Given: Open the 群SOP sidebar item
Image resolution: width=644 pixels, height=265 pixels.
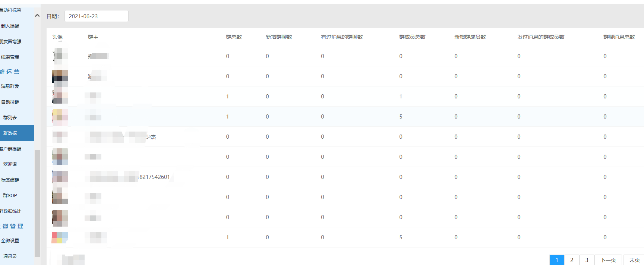Looking at the screenshot, I should click(10, 196).
